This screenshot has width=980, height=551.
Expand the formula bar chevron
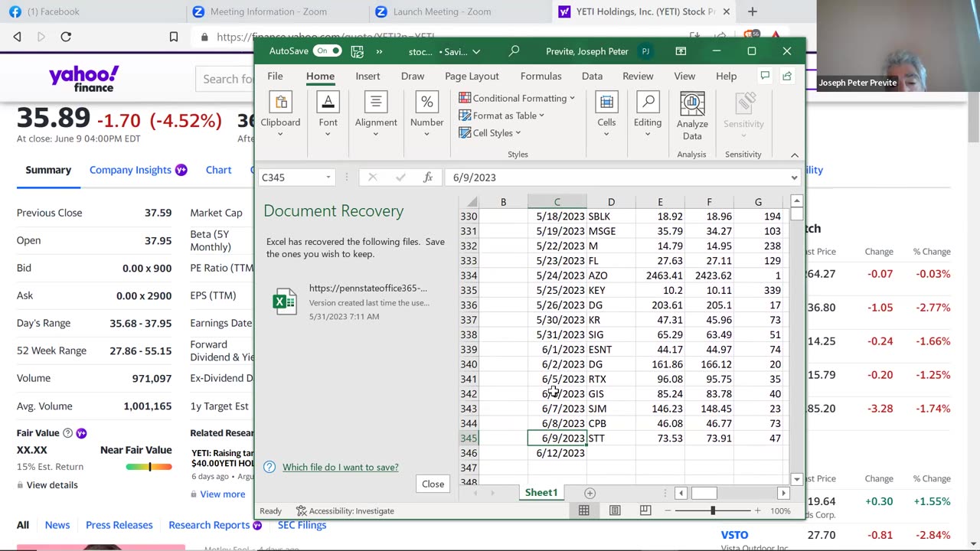795,178
